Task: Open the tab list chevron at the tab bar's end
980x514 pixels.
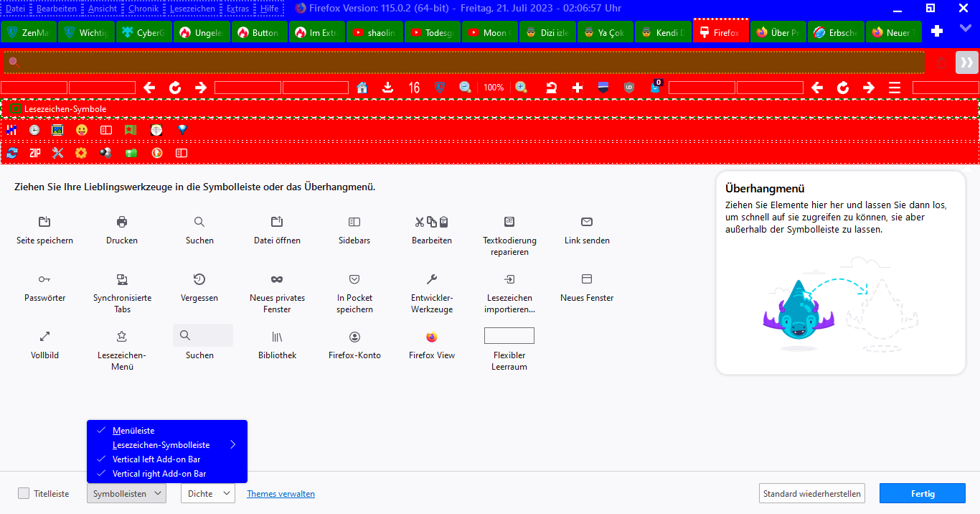Action: [965, 29]
